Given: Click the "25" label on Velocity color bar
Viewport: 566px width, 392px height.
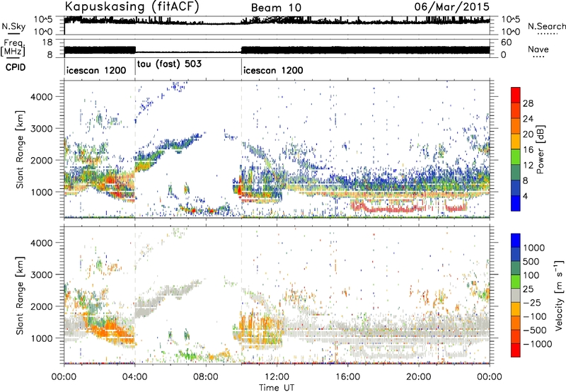Looking at the screenshot, I should 528,289.
